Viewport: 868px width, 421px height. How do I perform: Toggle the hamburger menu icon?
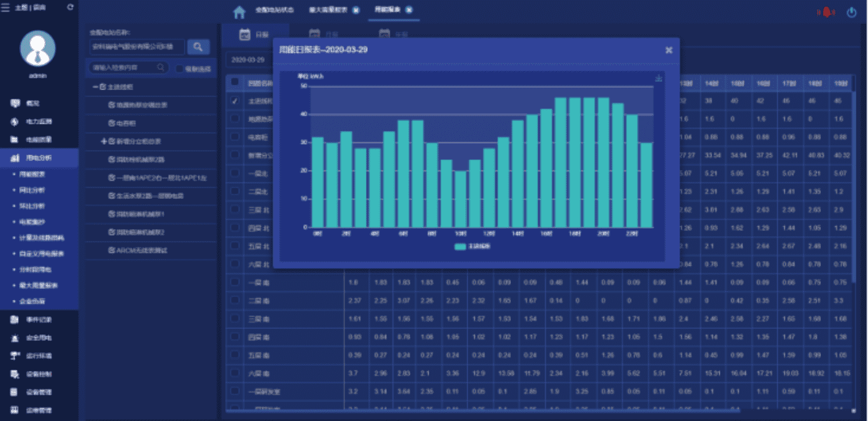point(5,7)
